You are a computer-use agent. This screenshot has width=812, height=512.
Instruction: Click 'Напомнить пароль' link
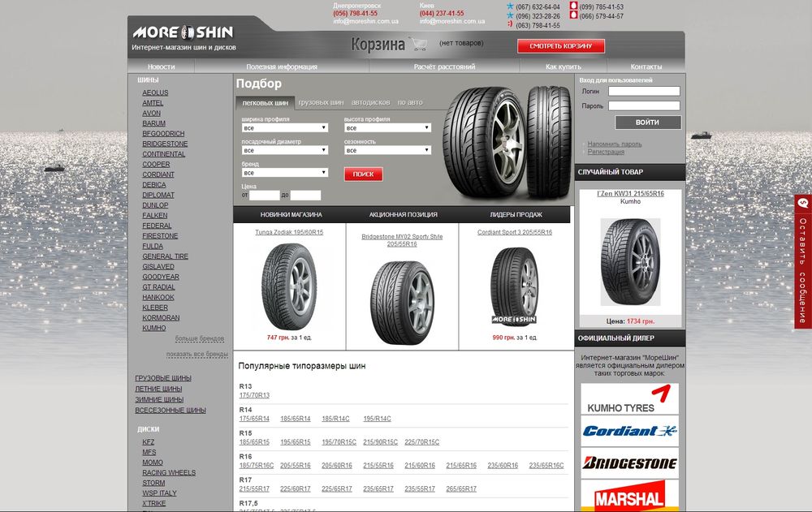point(615,144)
